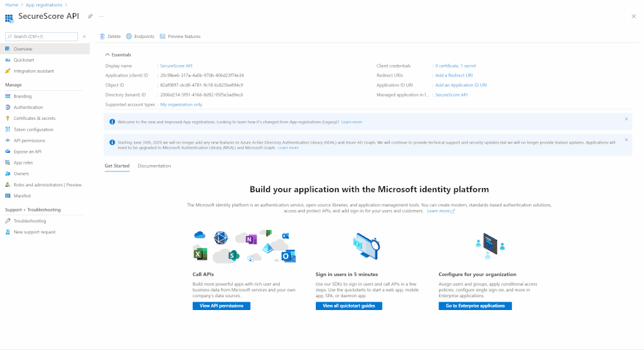This screenshot has width=644, height=350.
Task: Go to Home breadcrumb
Action: [x=12, y=5]
